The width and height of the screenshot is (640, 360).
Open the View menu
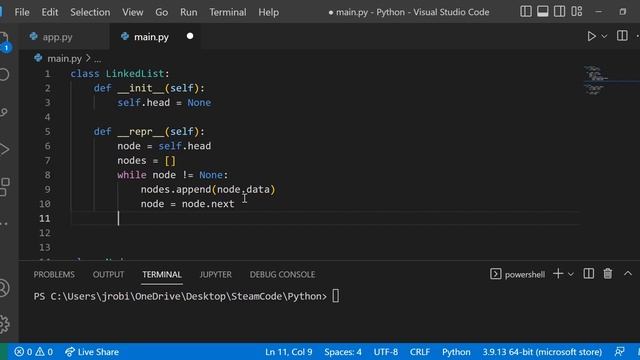[x=132, y=12]
